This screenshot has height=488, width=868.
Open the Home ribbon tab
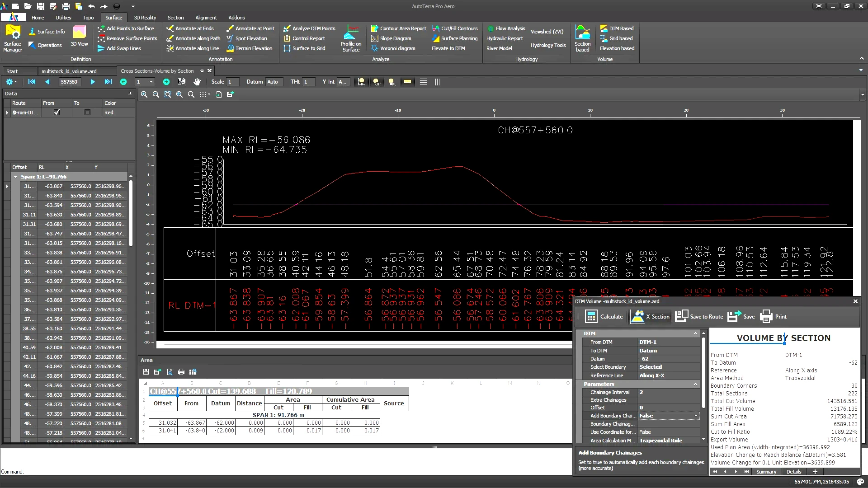pos(38,18)
